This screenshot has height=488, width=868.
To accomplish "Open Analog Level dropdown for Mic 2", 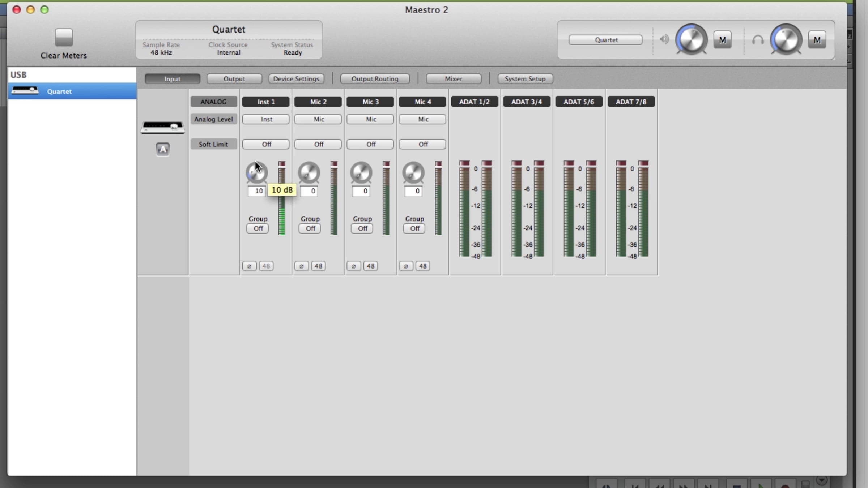I will coord(318,119).
